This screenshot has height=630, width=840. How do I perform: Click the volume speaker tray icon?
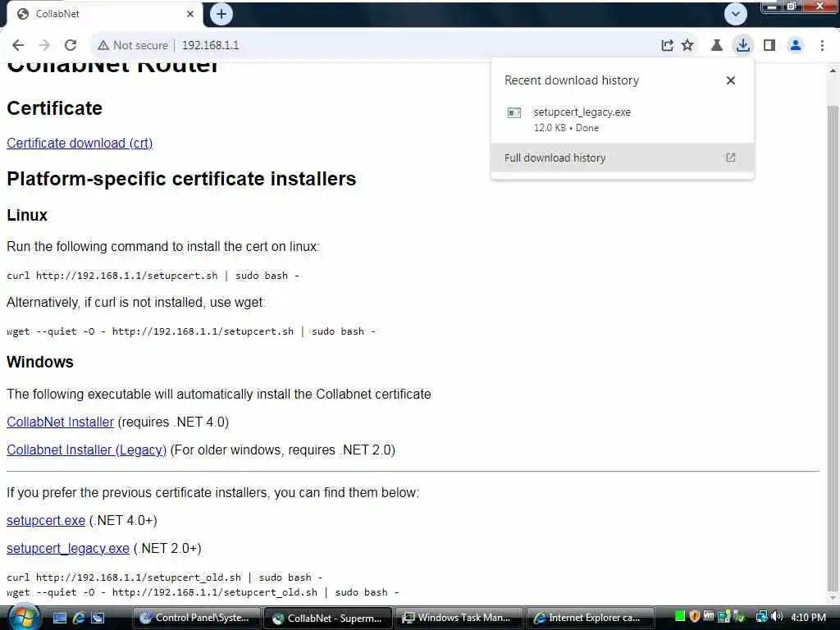coord(777,617)
